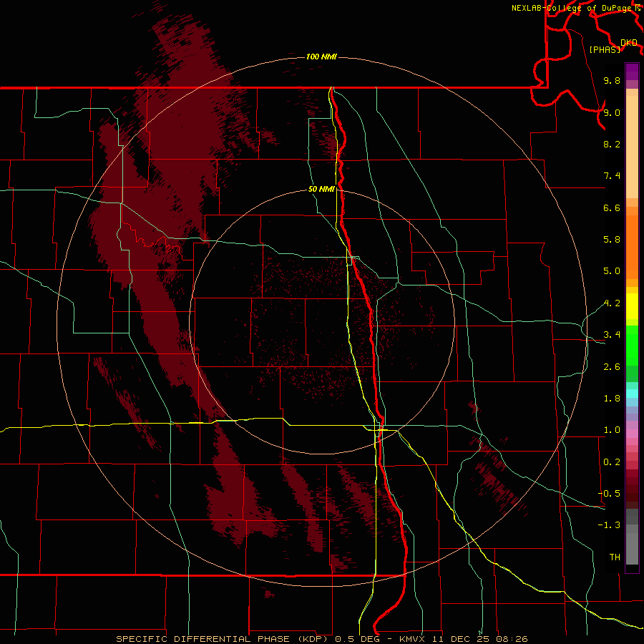
Task: Pick the cyan band of the color scale
Action: point(632,394)
